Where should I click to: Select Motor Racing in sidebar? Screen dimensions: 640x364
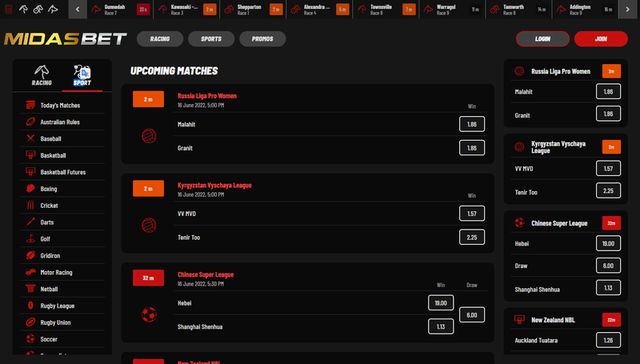(62, 273)
